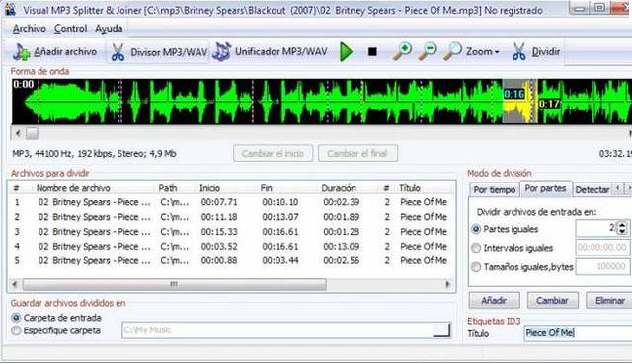Click the C:\My Music folder path field

pyautogui.click(x=277, y=330)
